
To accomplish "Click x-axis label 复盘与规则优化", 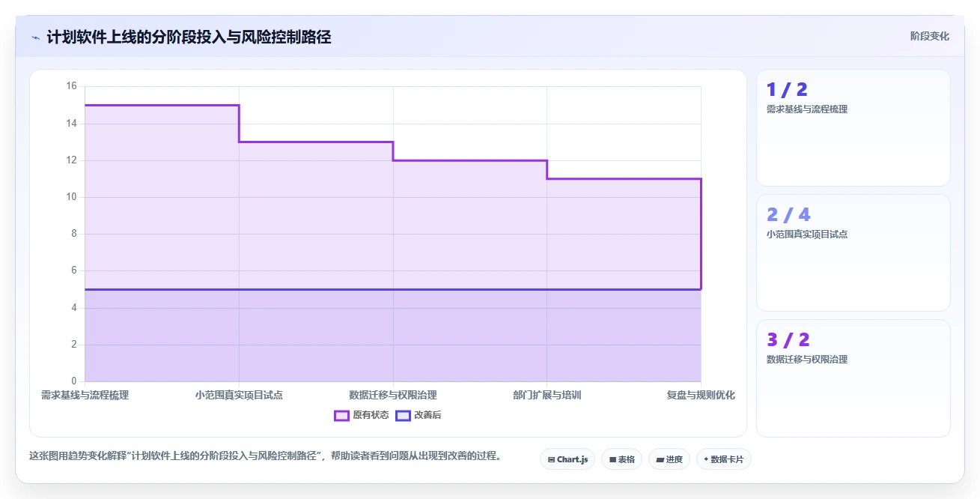I will tap(701, 395).
